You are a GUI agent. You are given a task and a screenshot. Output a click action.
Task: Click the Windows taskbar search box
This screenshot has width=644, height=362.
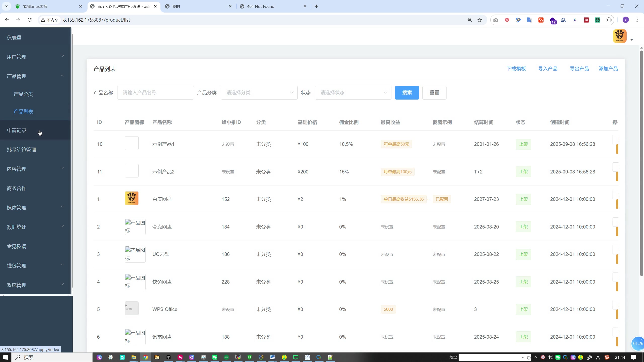[x=52, y=357]
